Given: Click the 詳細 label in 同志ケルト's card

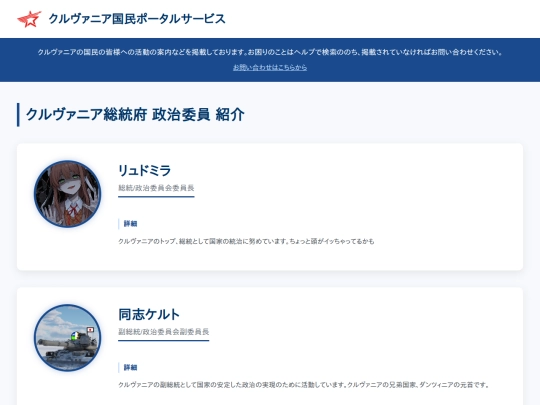Looking at the screenshot, I should (x=131, y=367).
